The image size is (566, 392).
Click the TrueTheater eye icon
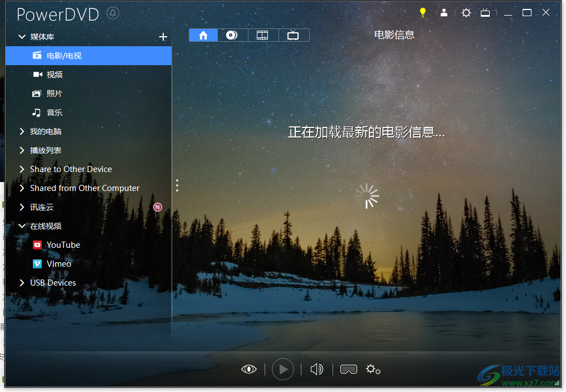point(248,369)
